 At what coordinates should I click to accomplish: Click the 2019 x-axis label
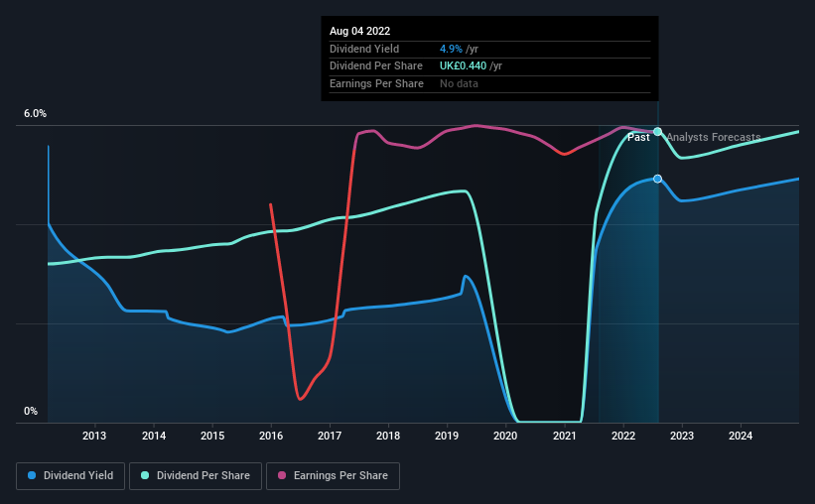point(447,436)
